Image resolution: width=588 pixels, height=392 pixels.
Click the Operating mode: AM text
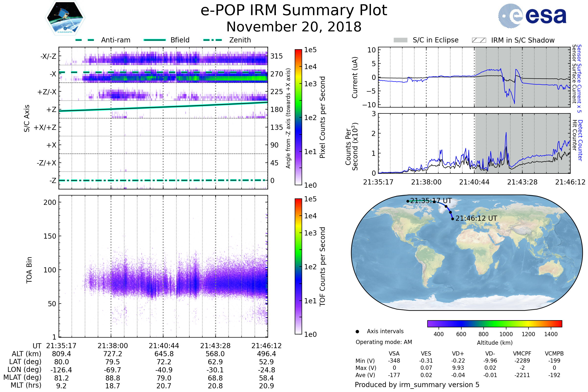click(x=384, y=342)
